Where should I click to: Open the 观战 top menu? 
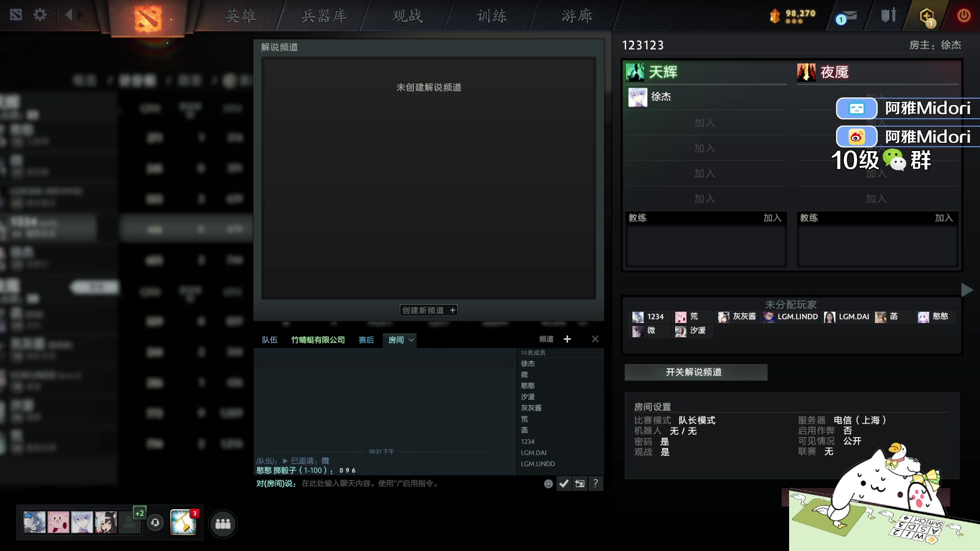coord(408,16)
